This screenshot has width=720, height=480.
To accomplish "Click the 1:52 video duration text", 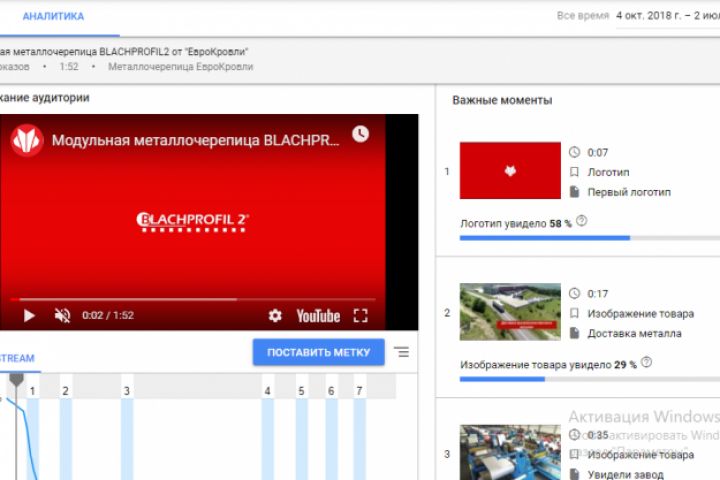I will (69, 67).
